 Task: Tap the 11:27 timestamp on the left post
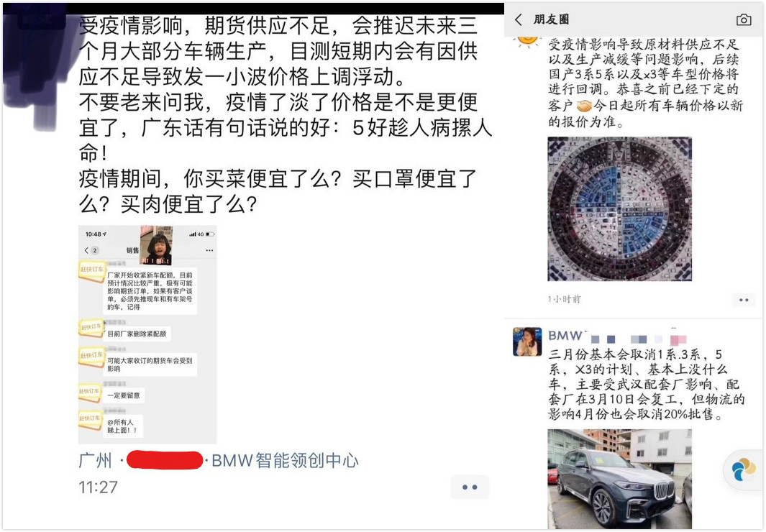[x=99, y=487]
